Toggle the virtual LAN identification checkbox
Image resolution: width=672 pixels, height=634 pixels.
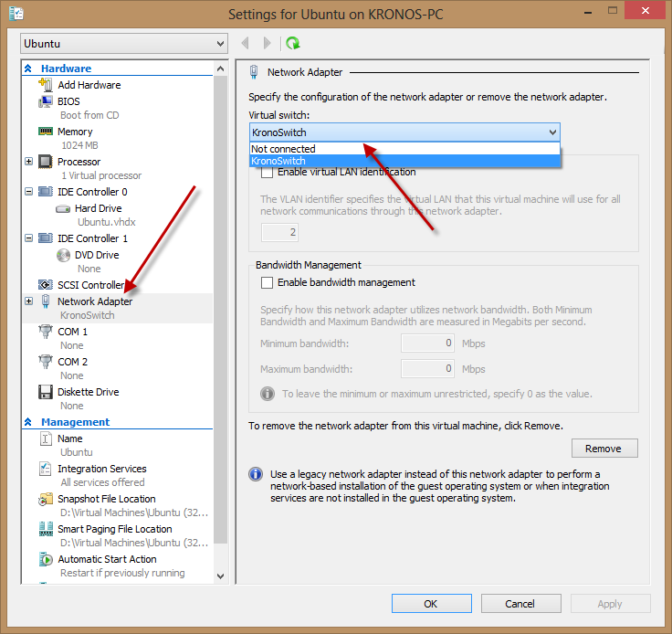pyautogui.click(x=267, y=172)
